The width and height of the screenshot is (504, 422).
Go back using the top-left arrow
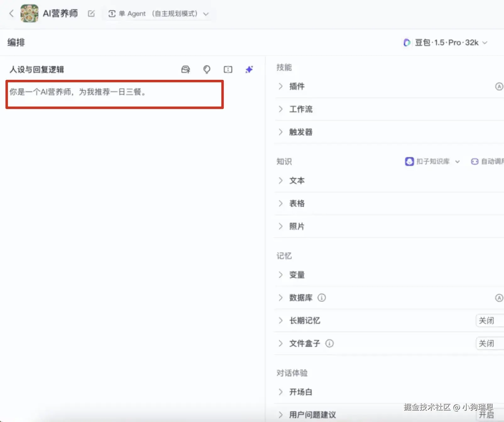pos(12,14)
